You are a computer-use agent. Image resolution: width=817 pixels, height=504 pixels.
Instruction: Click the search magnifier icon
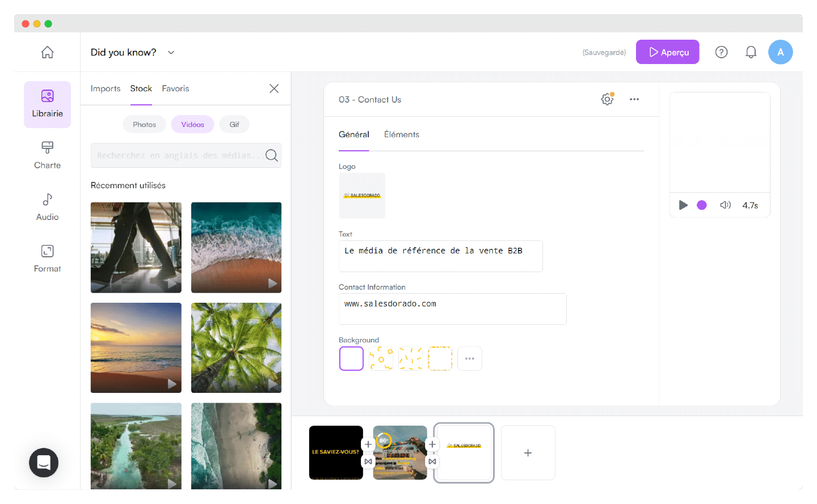(272, 155)
